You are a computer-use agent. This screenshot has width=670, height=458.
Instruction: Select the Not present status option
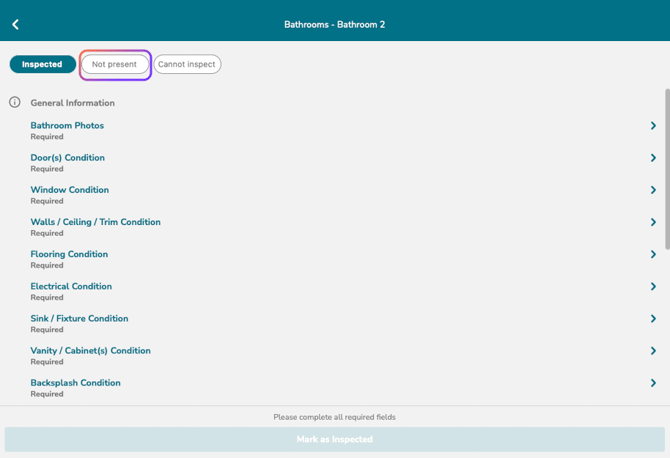pos(114,64)
